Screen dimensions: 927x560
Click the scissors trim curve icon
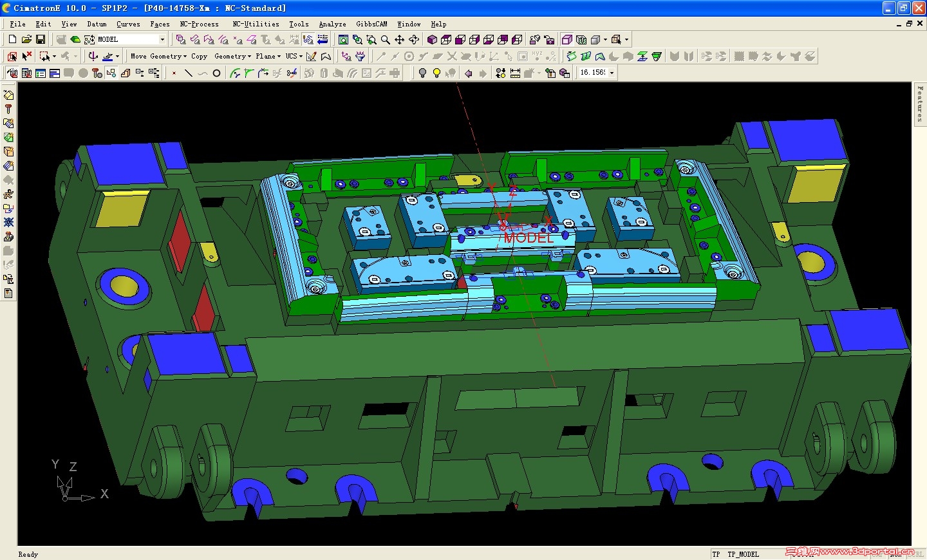292,73
